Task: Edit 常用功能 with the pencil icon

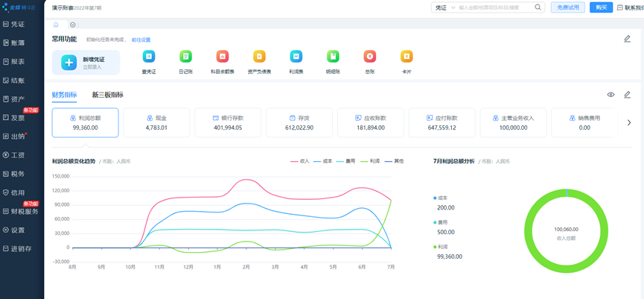Action: coord(627,39)
